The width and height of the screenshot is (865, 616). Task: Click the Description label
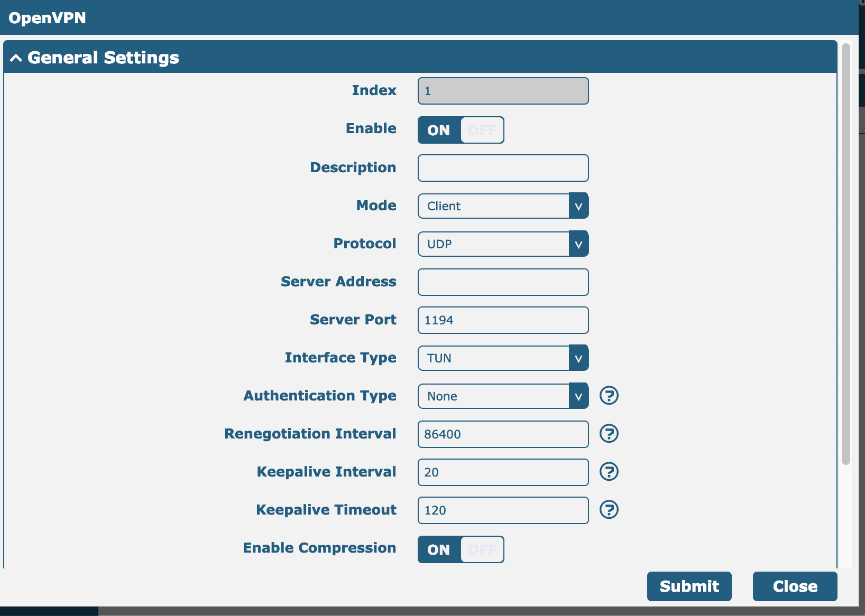tap(353, 167)
